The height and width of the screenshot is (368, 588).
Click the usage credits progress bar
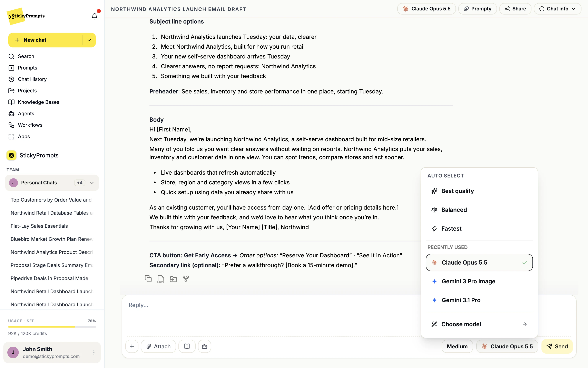click(x=52, y=327)
